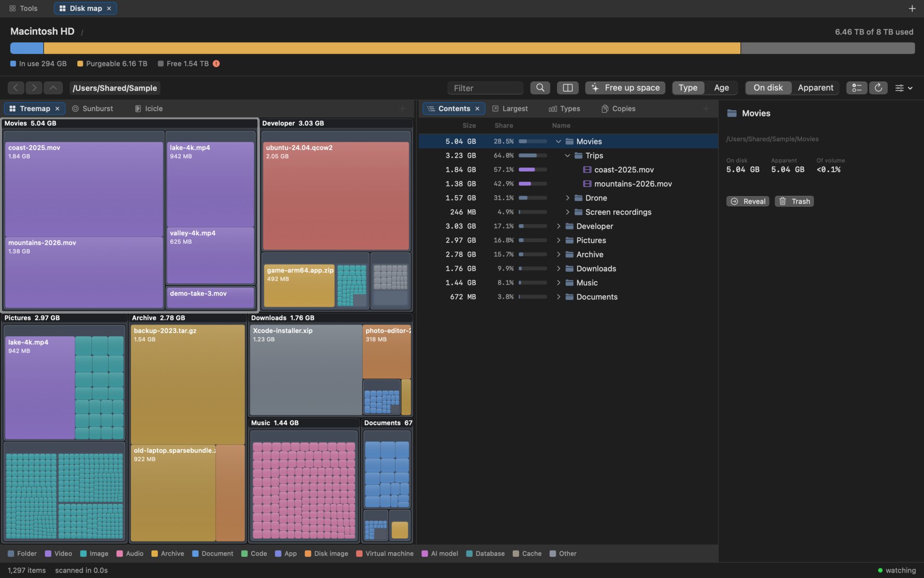
Task: Click the Free up space button
Action: coord(625,88)
